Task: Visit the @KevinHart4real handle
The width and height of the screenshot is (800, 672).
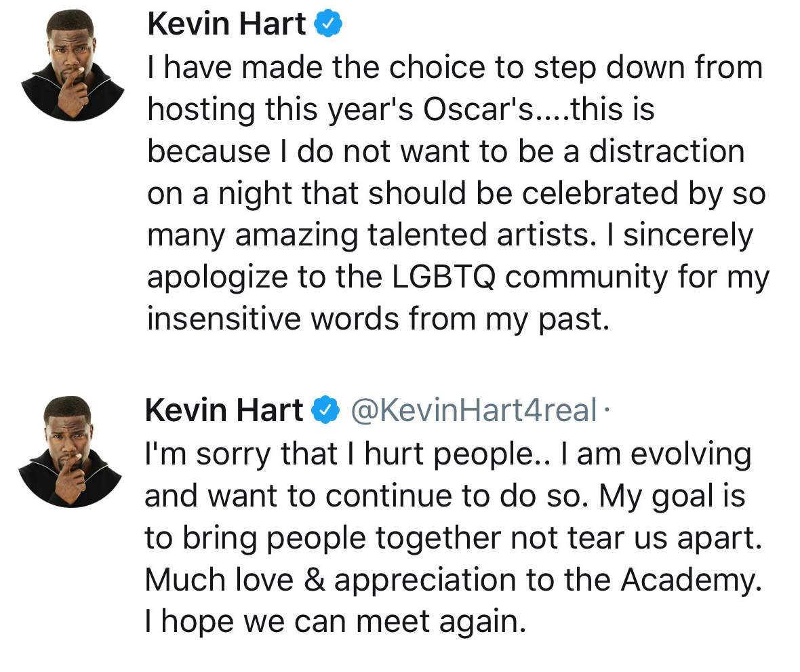Action: (x=473, y=410)
